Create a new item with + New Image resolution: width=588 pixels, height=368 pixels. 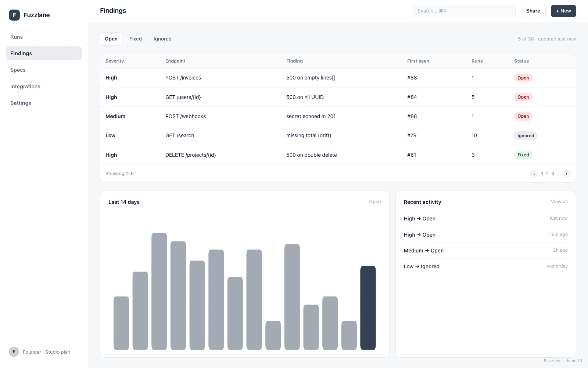point(563,11)
